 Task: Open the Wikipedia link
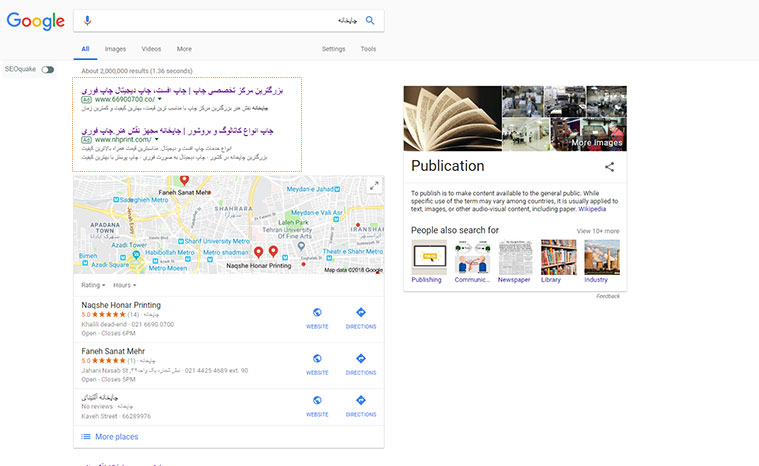[592, 209]
